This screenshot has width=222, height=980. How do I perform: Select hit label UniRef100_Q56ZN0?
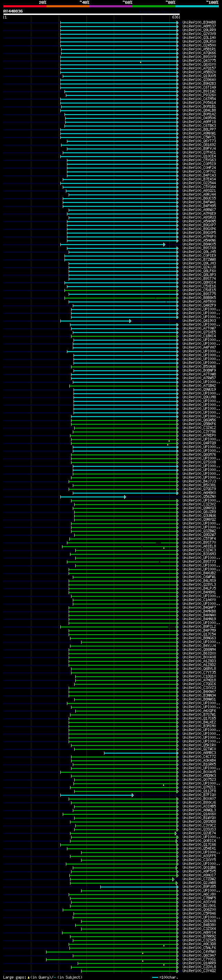tap(199, 496)
